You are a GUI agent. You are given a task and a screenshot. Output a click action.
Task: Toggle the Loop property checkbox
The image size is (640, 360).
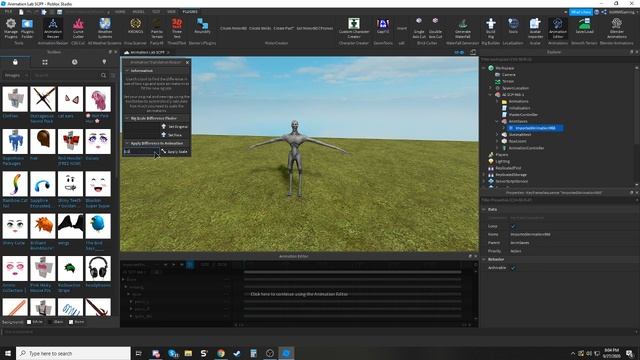pos(513,226)
